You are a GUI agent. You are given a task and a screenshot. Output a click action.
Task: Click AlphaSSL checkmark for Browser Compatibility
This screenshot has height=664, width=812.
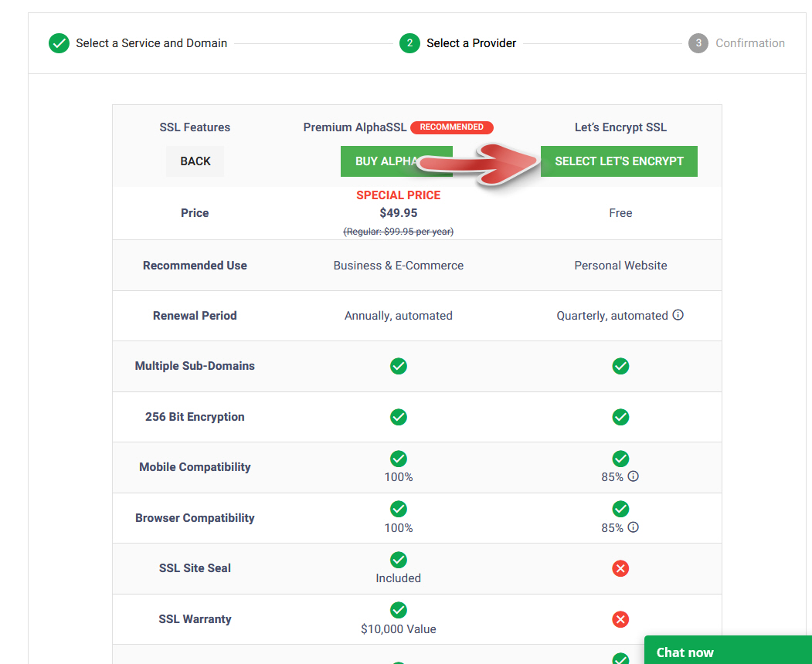398,509
